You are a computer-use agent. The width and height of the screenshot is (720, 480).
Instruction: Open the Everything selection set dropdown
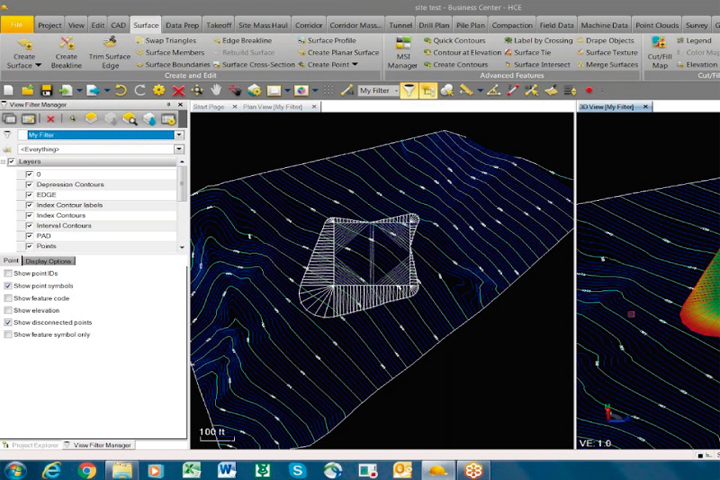[x=179, y=149]
